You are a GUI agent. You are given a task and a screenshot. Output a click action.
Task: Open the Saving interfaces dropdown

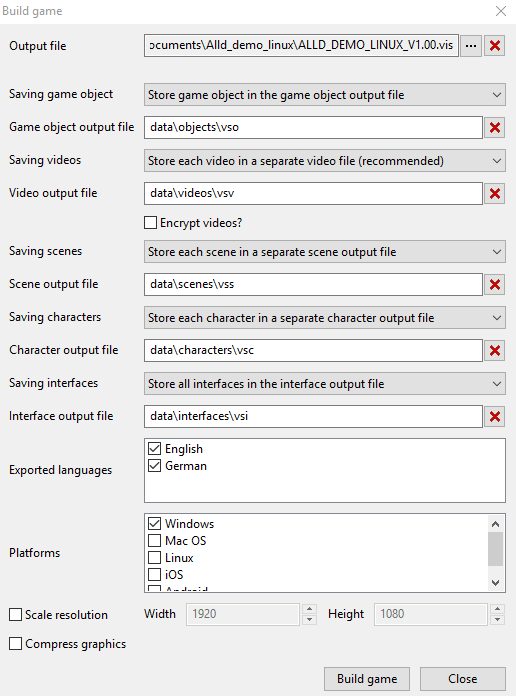(325, 384)
